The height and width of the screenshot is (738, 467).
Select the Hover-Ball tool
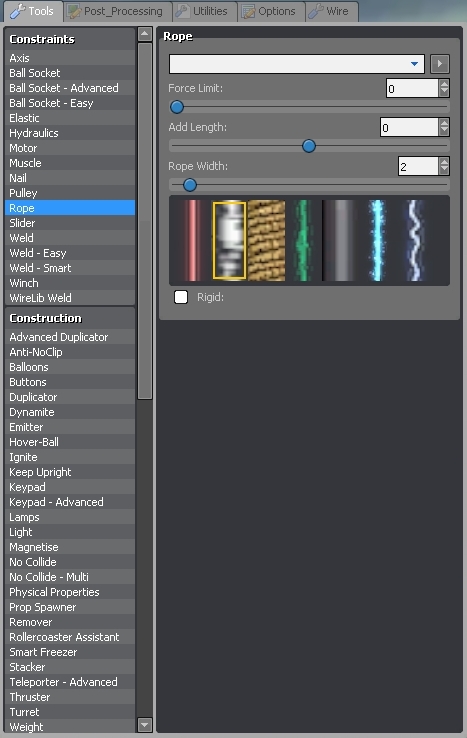(70, 442)
